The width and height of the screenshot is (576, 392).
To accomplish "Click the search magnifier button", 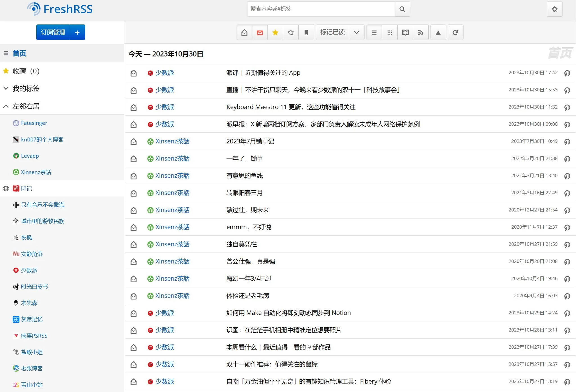I will click(402, 9).
